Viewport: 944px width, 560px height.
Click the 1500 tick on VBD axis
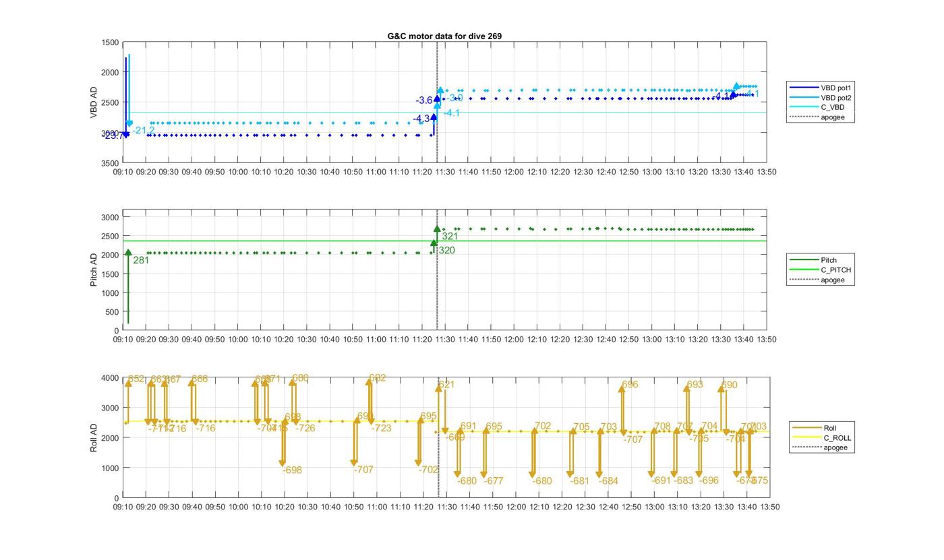pyautogui.click(x=110, y=42)
